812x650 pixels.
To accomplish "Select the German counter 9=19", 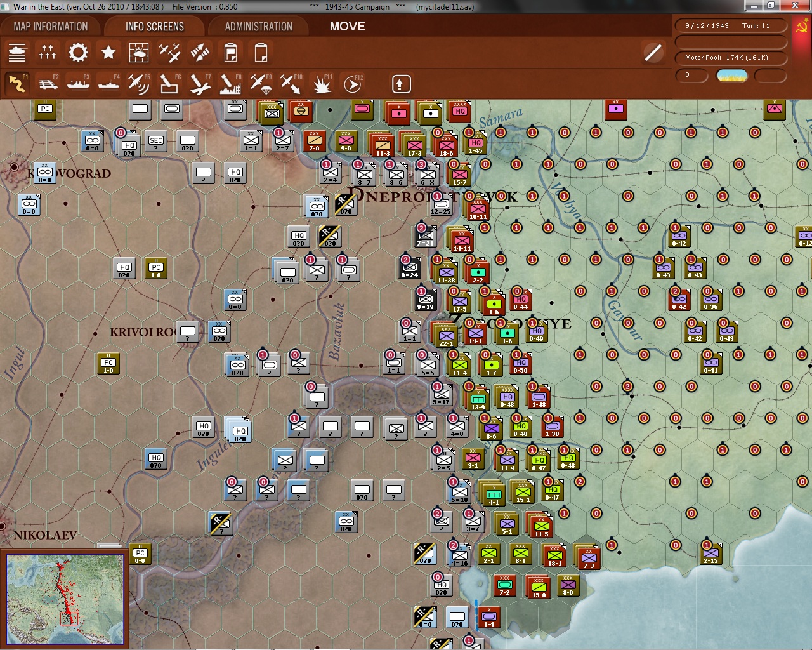I will pos(426,300).
